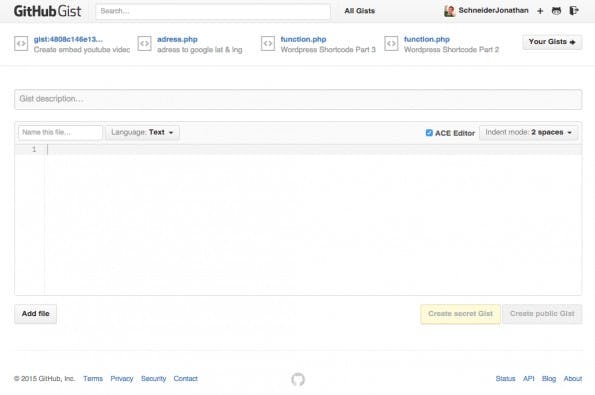Click the code icon beside gist:4808c146e13
595x395 pixels.
(21, 44)
